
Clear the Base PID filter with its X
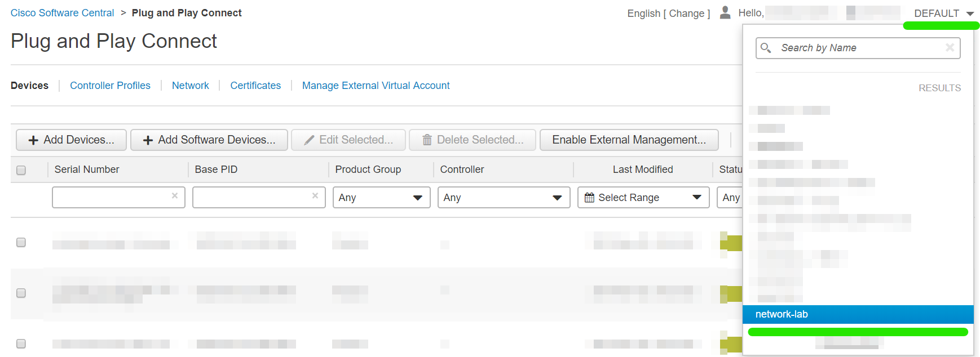point(315,195)
